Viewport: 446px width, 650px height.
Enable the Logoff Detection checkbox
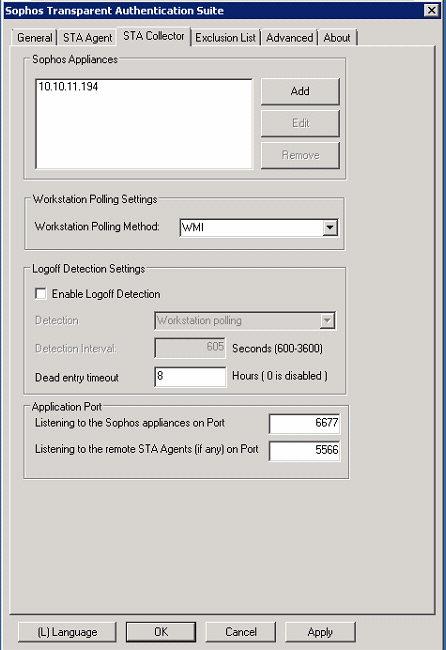click(41, 294)
